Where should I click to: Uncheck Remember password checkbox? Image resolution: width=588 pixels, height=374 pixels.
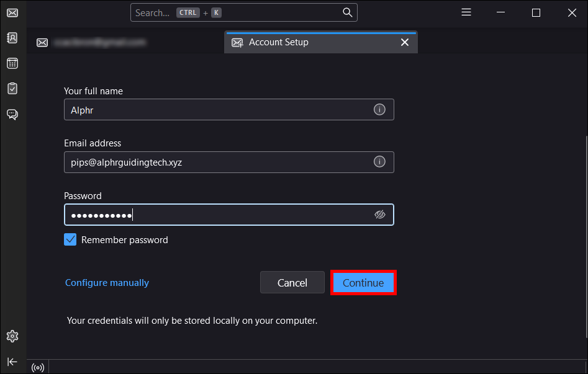(70, 240)
